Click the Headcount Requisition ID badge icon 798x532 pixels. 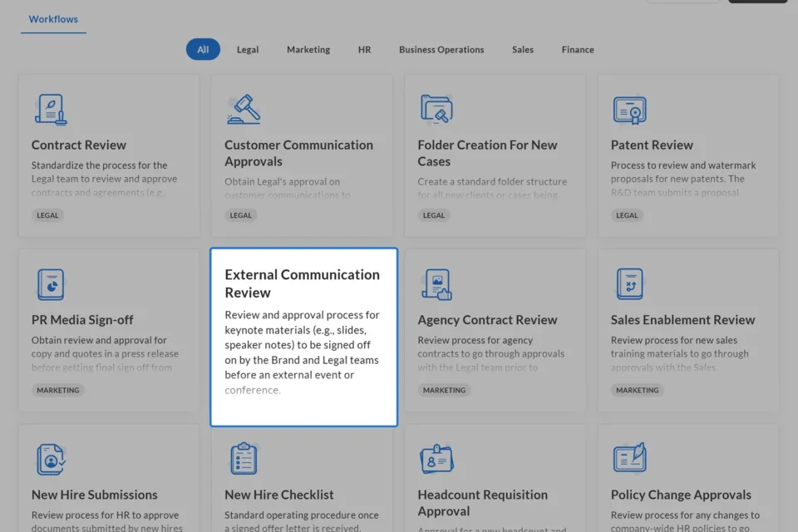tap(436, 459)
